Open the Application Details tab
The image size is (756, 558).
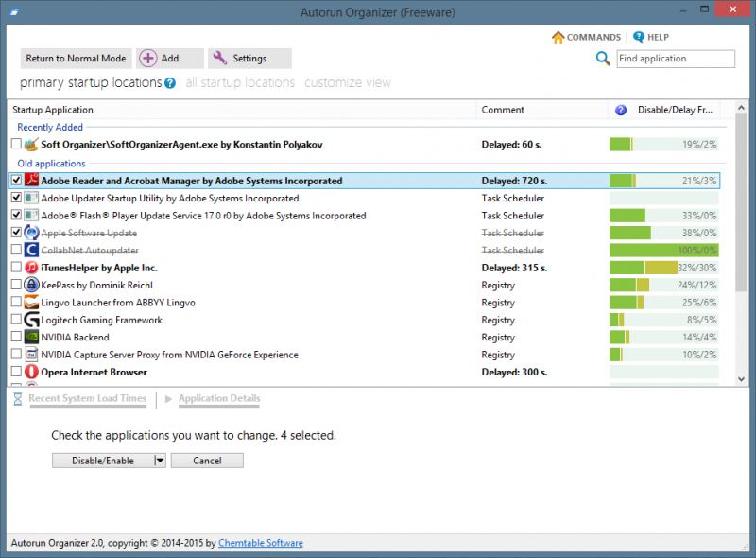pyautogui.click(x=219, y=398)
